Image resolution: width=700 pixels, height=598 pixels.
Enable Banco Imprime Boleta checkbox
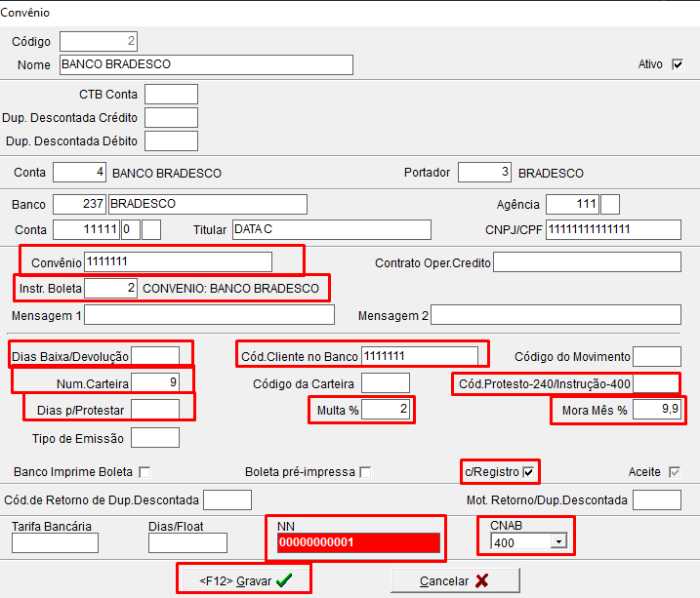click(x=144, y=472)
